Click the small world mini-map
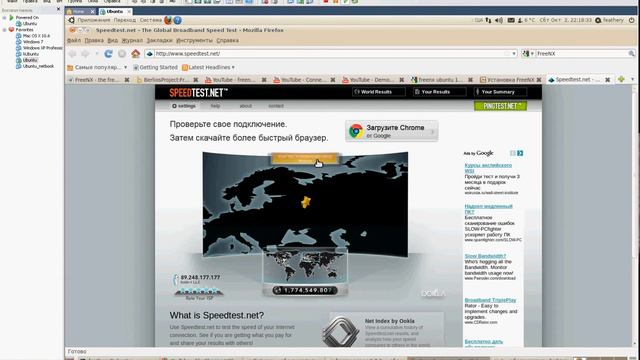 click(305, 266)
